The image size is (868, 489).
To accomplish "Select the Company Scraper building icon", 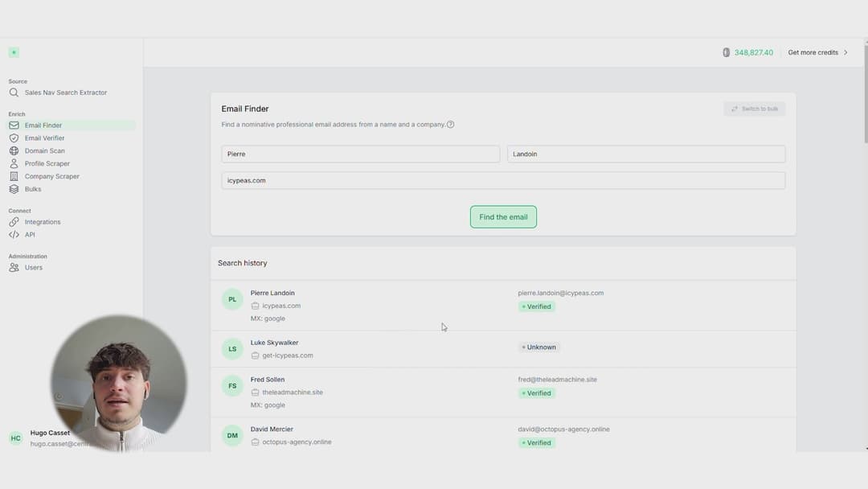I will click(x=14, y=176).
